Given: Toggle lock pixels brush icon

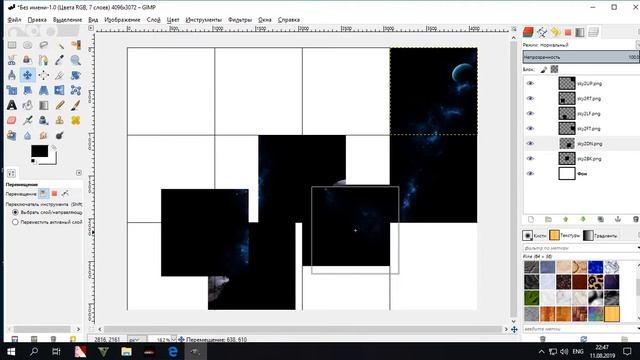Looking at the screenshot, I should [544, 70].
